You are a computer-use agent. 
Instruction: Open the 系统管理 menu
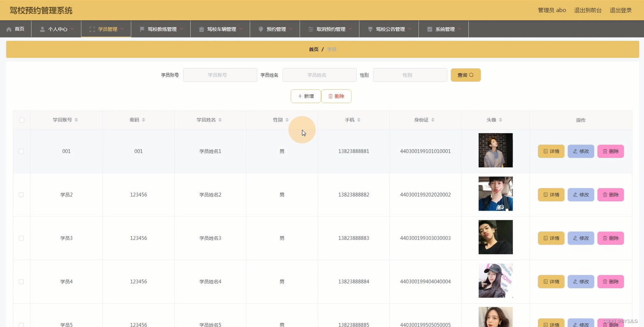coord(444,29)
